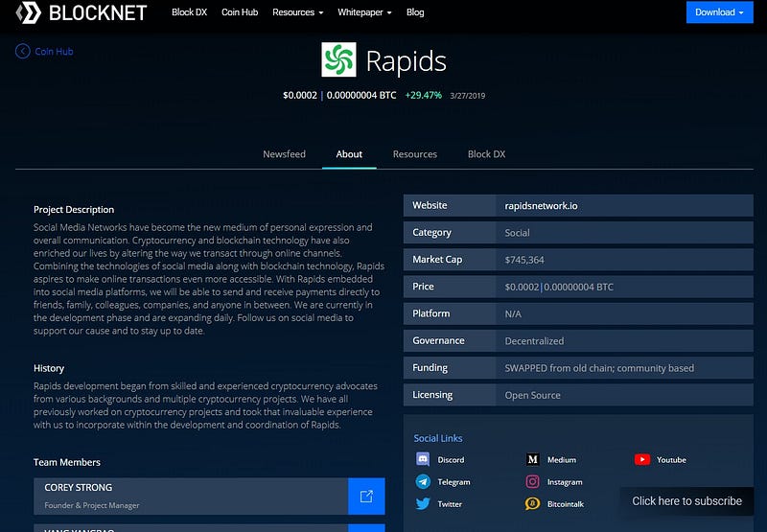Go to Block DX in the top navigation
767x532 pixels.
pyautogui.click(x=189, y=12)
